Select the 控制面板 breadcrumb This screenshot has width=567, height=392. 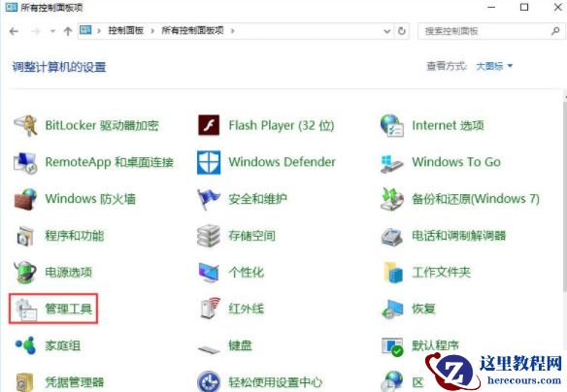tap(126, 31)
